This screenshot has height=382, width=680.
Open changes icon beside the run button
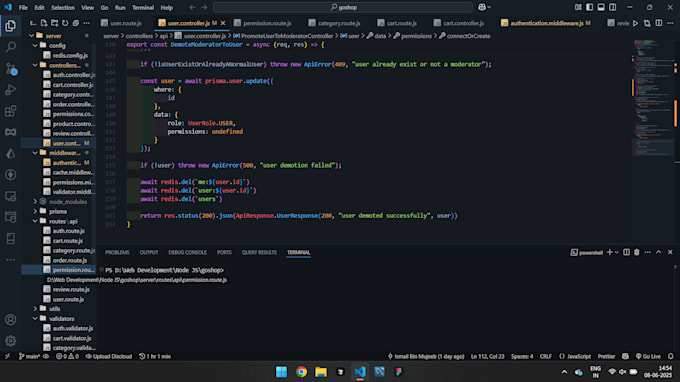pos(647,23)
